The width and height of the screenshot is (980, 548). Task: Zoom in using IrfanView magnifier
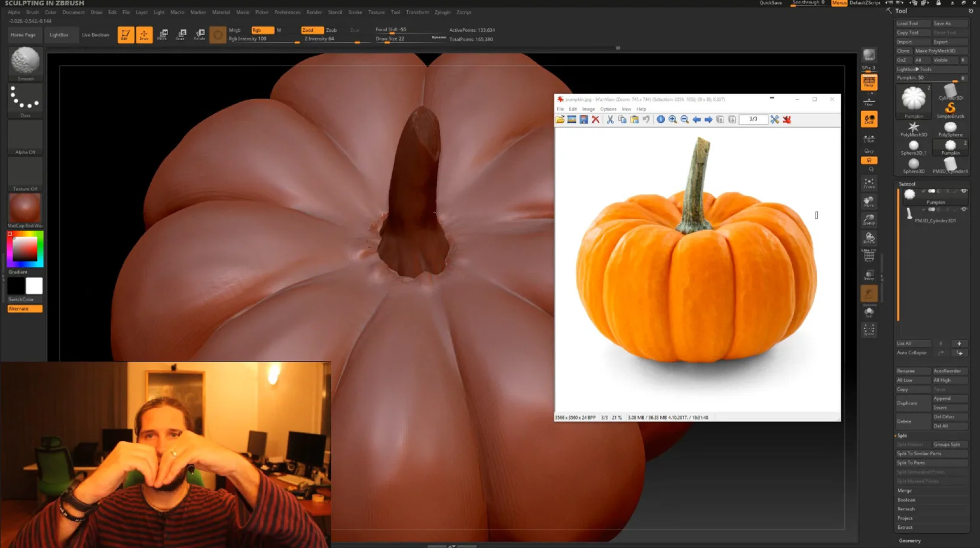tap(673, 120)
